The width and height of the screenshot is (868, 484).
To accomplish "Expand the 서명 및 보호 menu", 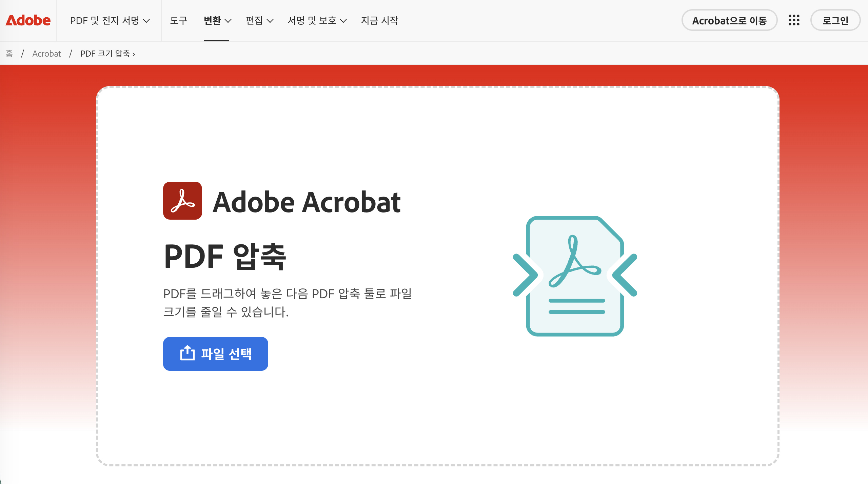I will click(317, 21).
